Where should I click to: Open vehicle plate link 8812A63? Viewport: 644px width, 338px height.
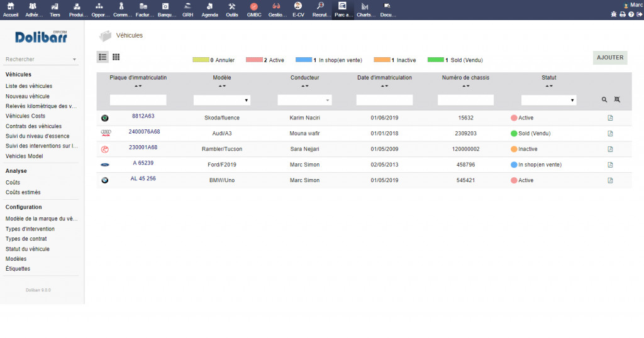[143, 116]
